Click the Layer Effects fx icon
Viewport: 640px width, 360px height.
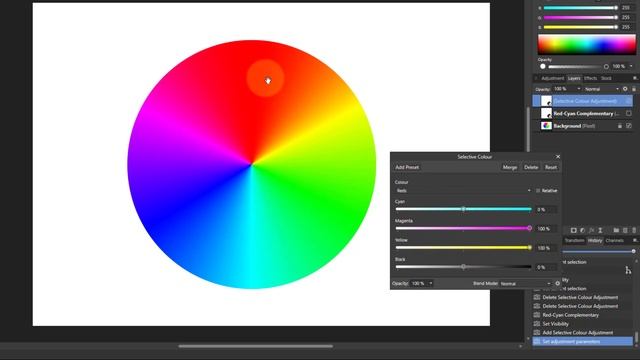(x=591, y=231)
